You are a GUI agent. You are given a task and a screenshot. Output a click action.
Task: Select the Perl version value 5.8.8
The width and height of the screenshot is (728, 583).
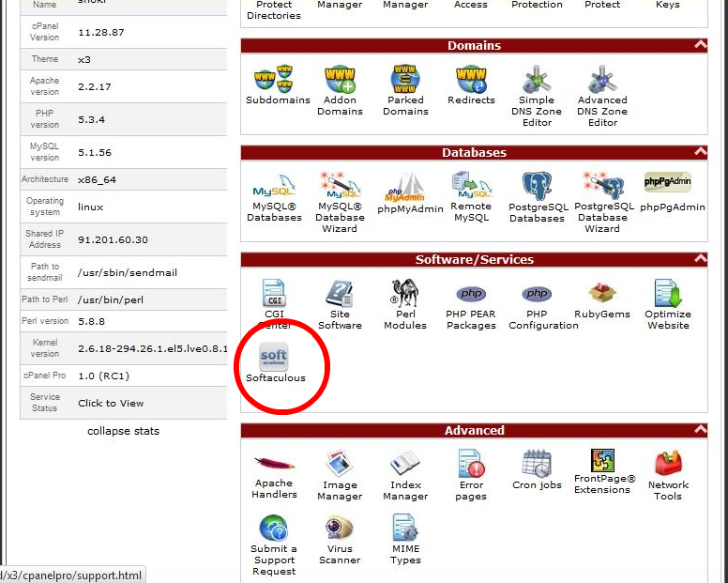tap(91, 321)
